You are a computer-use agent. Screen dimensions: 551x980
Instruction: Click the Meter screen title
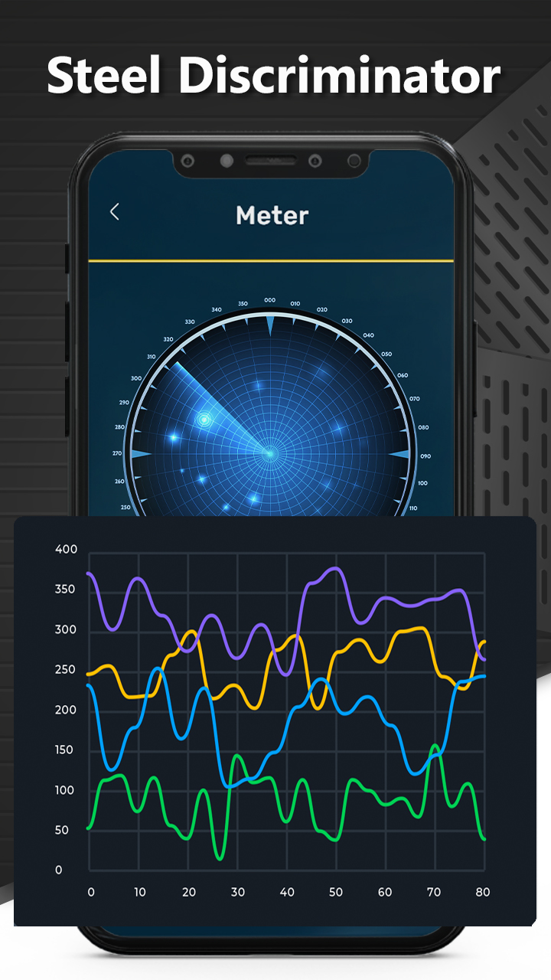[x=272, y=215]
